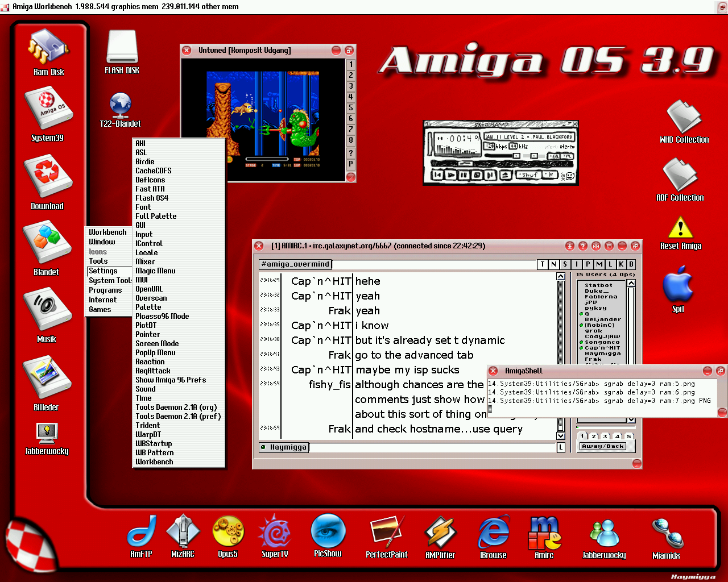Expand the Internet submenu
Image resolution: width=728 pixels, height=582 pixels.
point(102,300)
